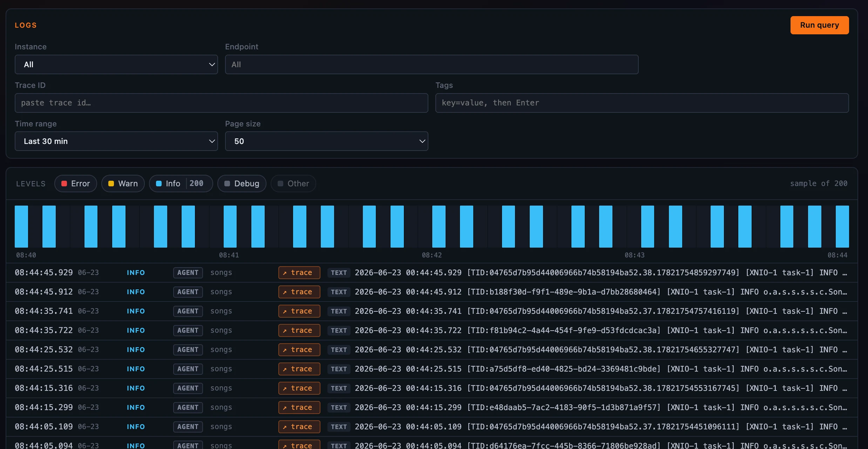Open trace for 08:44:25.515 log row

point(299,369)
